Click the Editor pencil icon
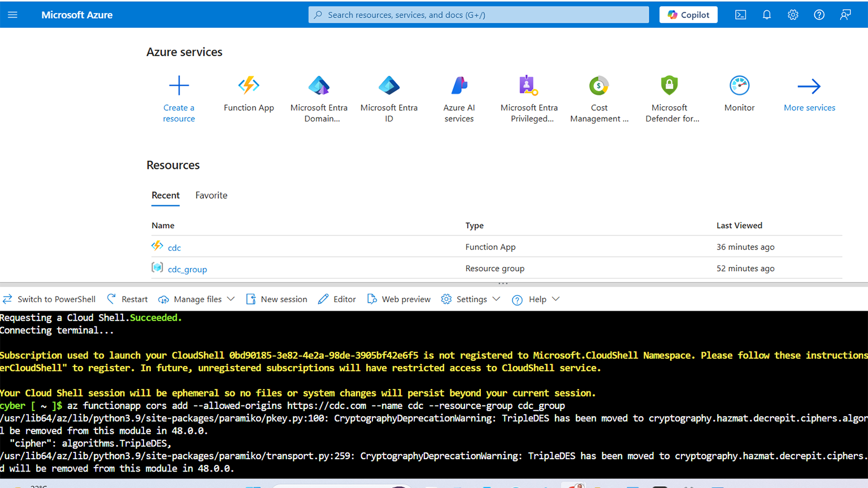868x488 pixels. [323, 299]
